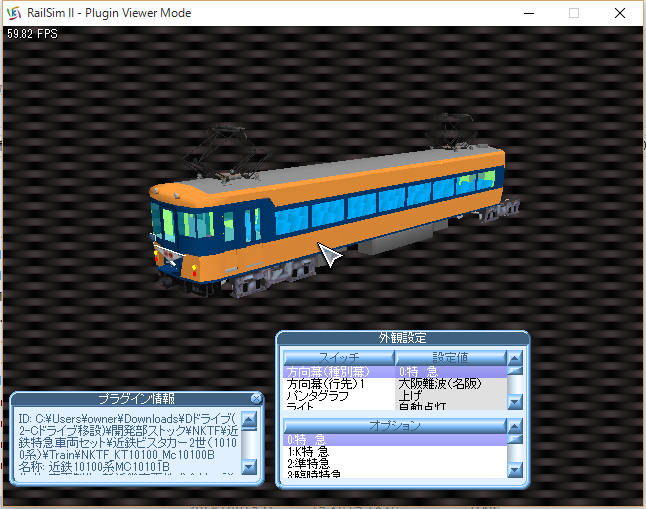Choose option 2:準特急

[395, 463]
